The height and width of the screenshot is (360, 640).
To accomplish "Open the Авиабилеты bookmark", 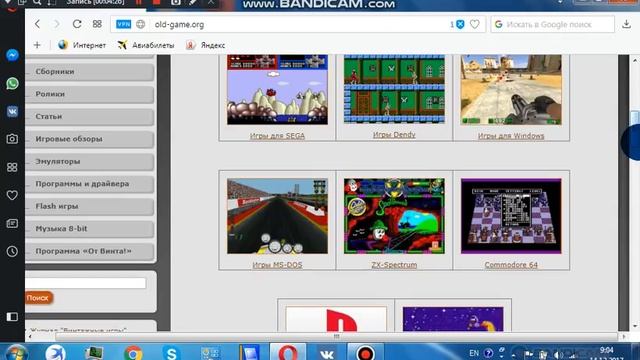I will pyautogui.click(x=146, y=45).
